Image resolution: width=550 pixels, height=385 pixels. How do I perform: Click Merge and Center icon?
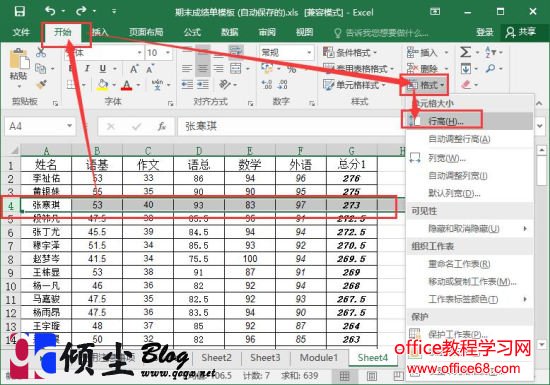pos(236,68)
